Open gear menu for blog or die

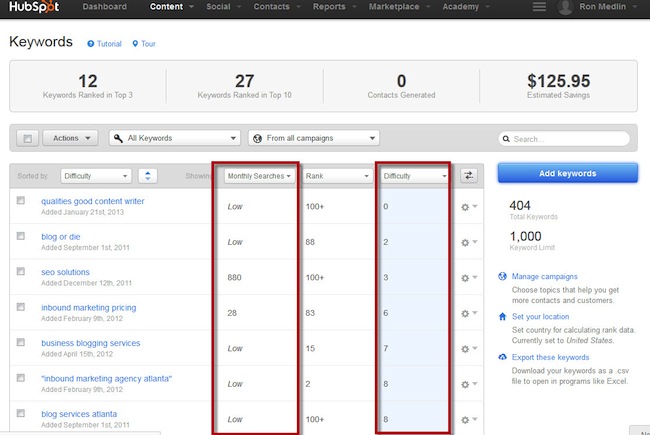pos(469,242)
